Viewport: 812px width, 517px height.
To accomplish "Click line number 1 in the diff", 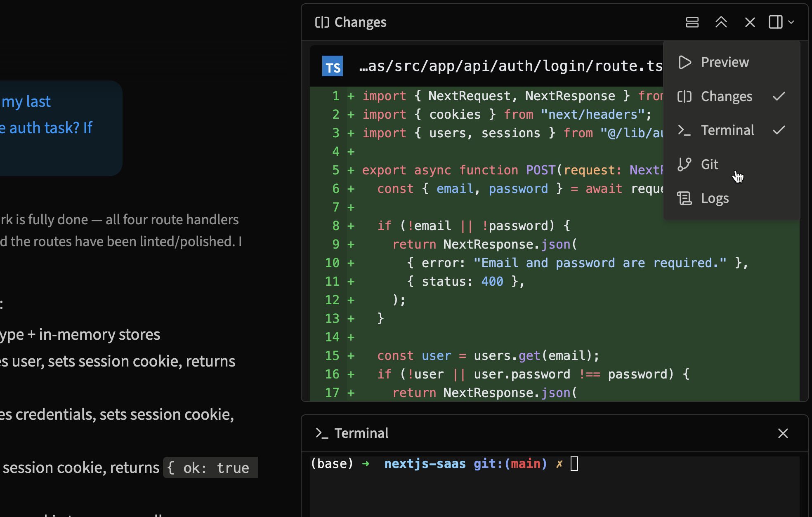I will (x=336, y=96).
